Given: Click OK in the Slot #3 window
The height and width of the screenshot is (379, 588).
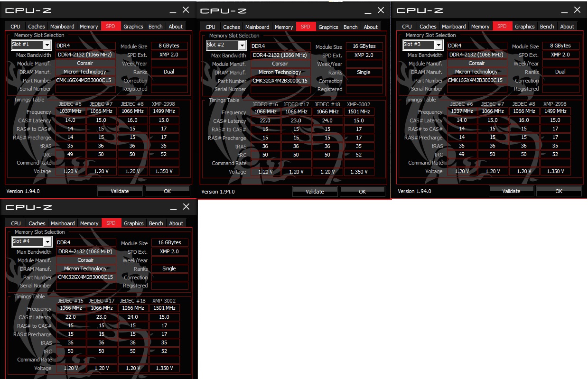Looking at the screenshot, I should (559, 191).
